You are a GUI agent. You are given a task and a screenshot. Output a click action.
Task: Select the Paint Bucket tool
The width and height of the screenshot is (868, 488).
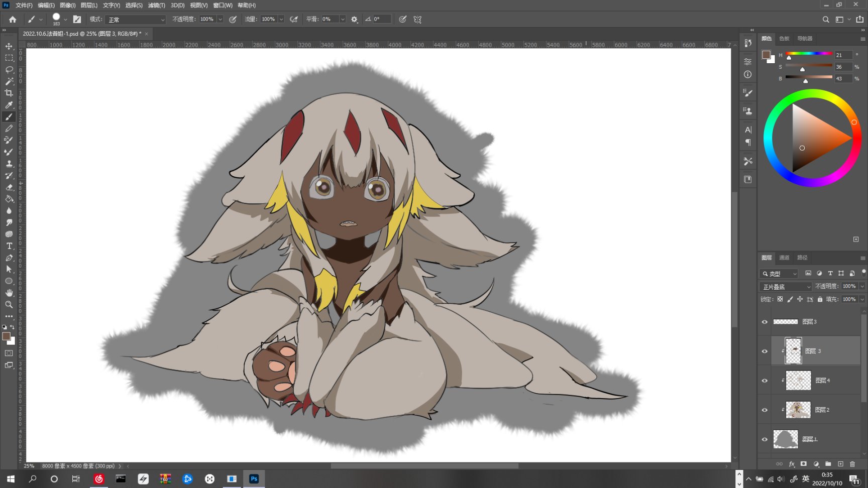click(9, 199)
